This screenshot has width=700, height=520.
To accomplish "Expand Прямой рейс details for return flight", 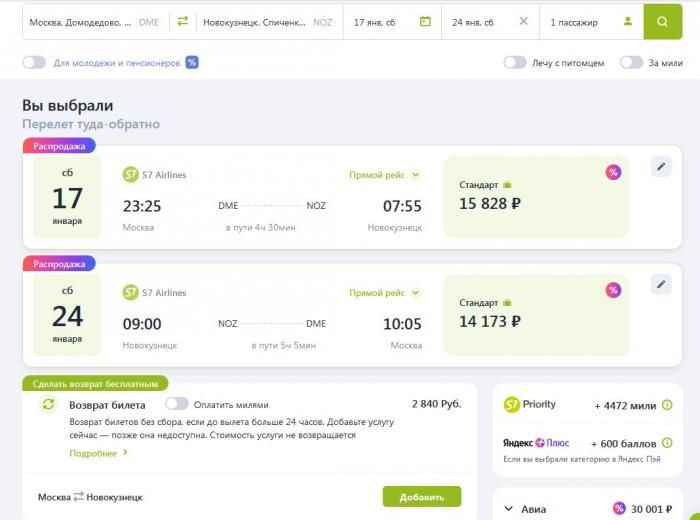I will click(415, 293).
